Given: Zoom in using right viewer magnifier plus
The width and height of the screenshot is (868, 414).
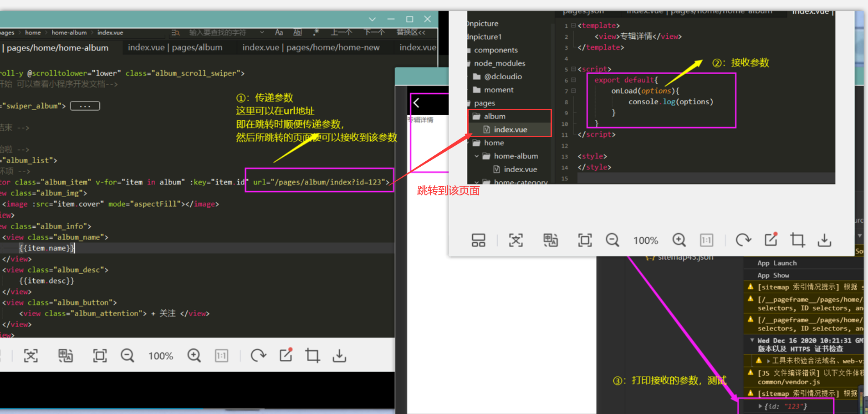Looking at the screenshot, I should point(679,240).
